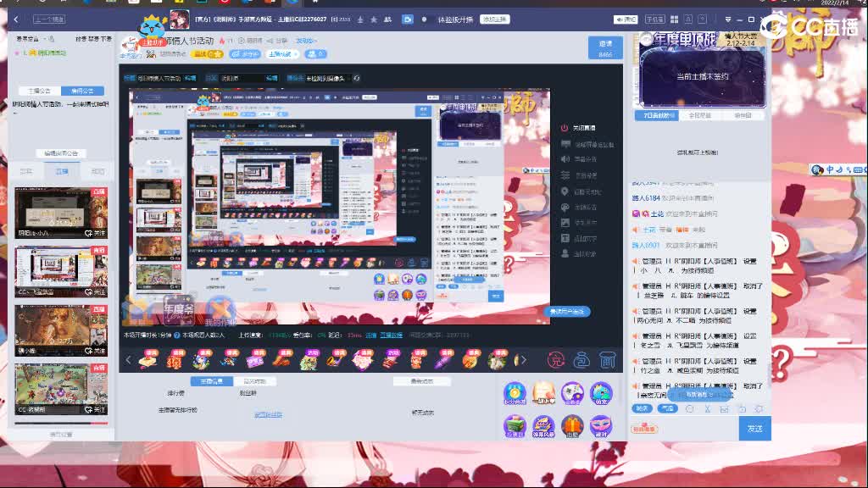Screen dimensions: 868x488
Task: Open the 手机版 button in title bar
Action: (655, 19)
